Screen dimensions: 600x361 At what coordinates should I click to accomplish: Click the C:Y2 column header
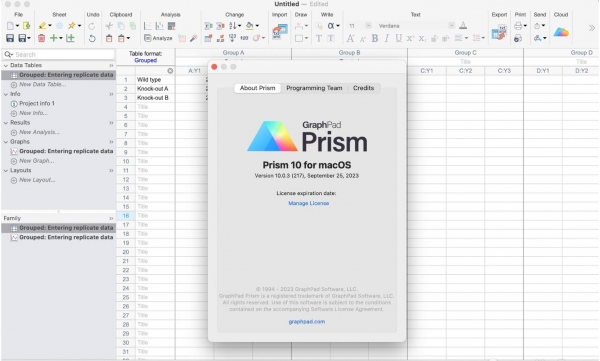click(x=465, y=71)
